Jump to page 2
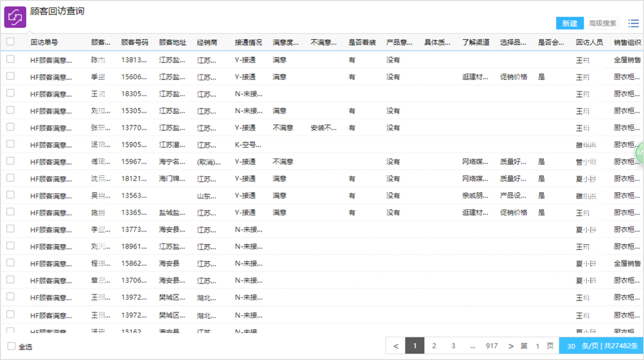The width and height of the screenshot is (644, 360). pyautogui.click(x=434, y=346)
